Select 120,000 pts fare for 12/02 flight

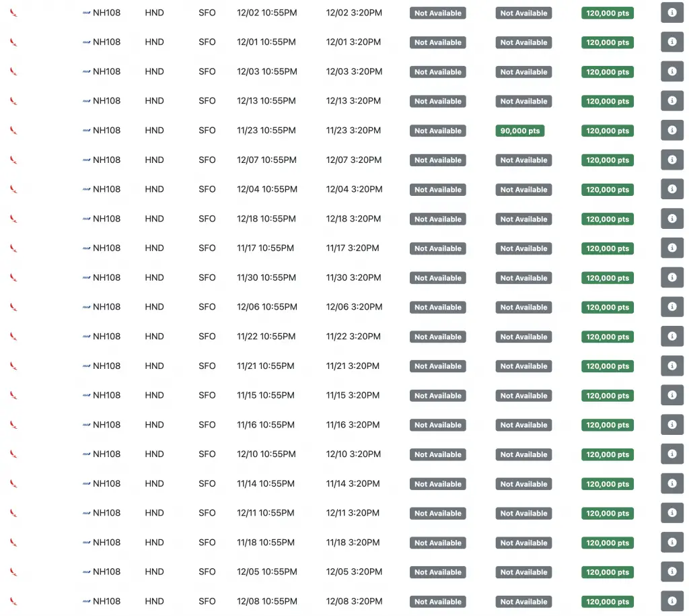point(608,13)
